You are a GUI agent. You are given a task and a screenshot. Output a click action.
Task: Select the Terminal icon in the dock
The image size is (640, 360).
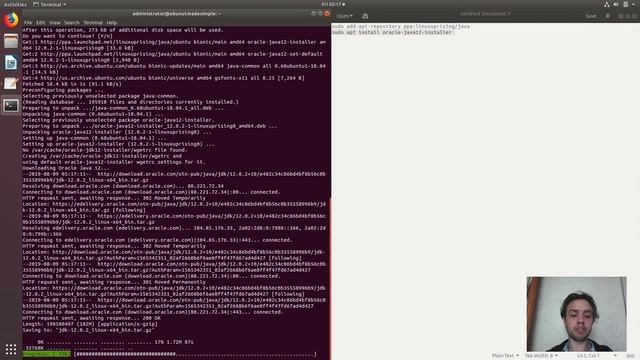(11, 106)
